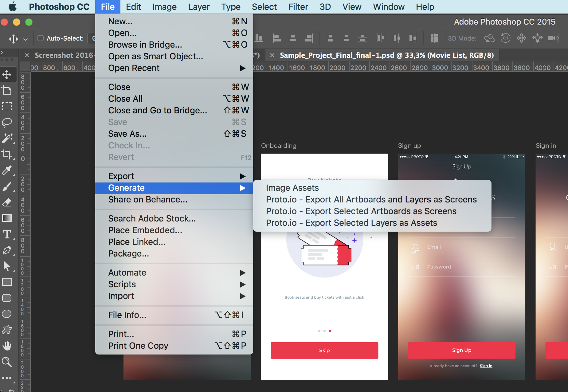This screenshot has height=392, width=568.
Task: Click Share on Behance... entry
Action: coord(174,199)
